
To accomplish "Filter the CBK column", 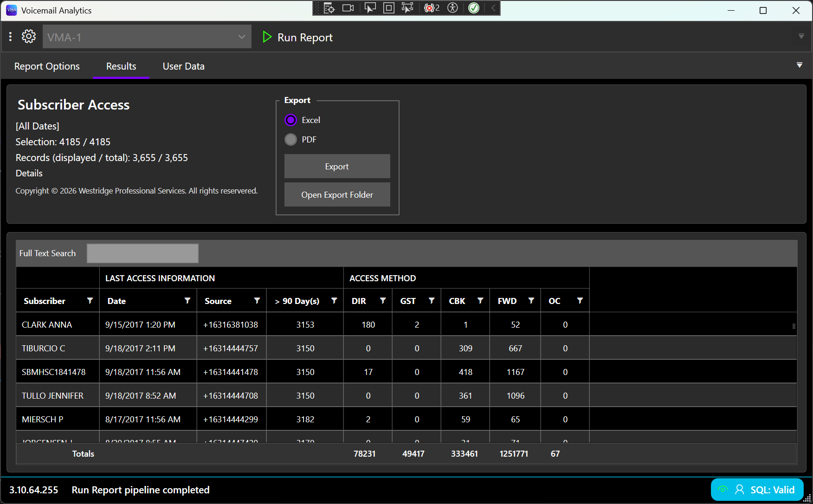I will [480, 301].
